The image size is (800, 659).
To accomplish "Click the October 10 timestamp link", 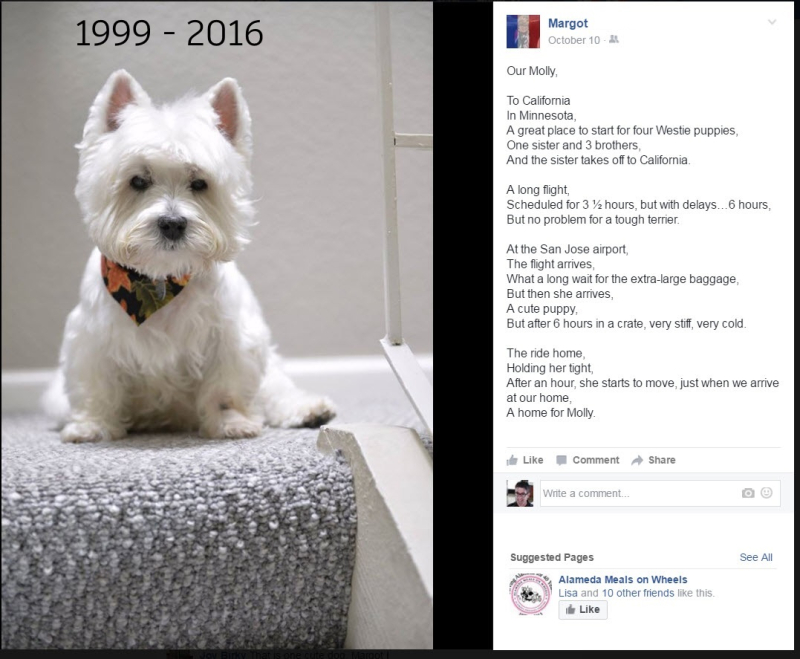I will point(574,40).
